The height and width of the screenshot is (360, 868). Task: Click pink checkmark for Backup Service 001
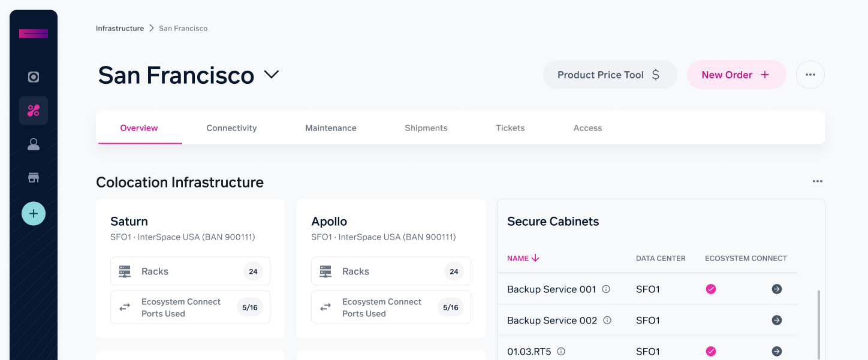click(x=711, y=289)
